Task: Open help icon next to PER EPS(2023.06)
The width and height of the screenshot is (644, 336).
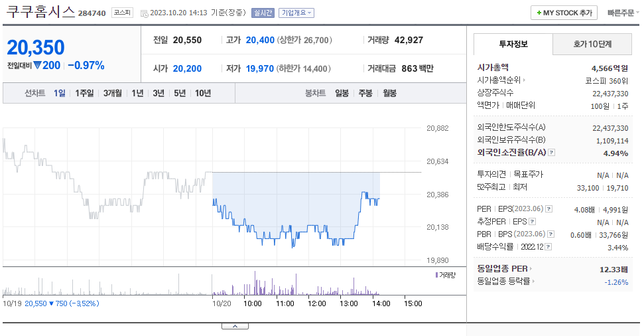Action: 548,209
